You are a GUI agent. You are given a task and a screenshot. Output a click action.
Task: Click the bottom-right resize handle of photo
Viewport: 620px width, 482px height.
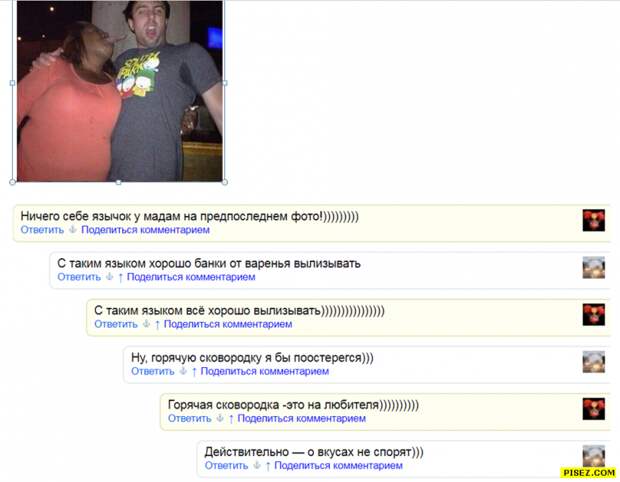point(225,182)
